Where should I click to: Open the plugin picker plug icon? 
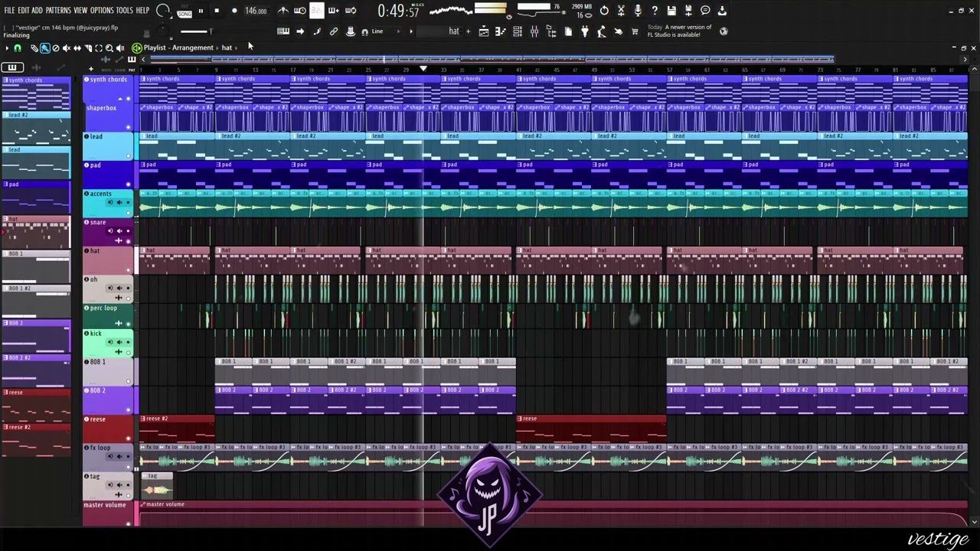point(584,31)
